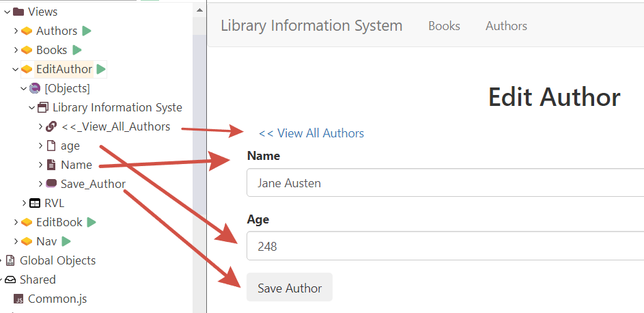Click the table icon beside RVL
This screenshot has height=313, width=644.
pos(35,204)
